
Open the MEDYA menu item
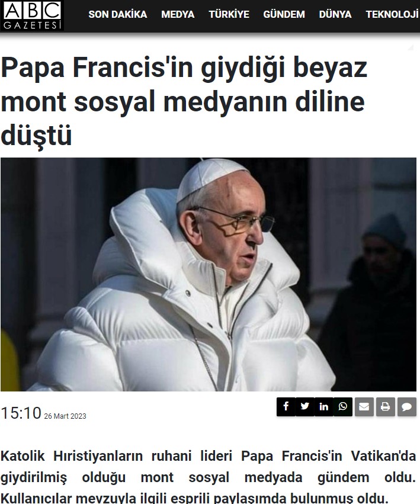178,14
